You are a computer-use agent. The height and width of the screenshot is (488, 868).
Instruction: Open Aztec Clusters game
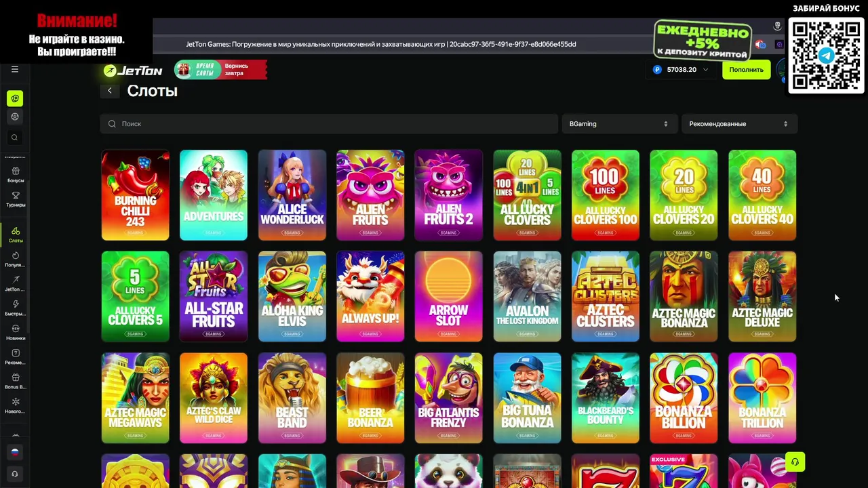606,296
